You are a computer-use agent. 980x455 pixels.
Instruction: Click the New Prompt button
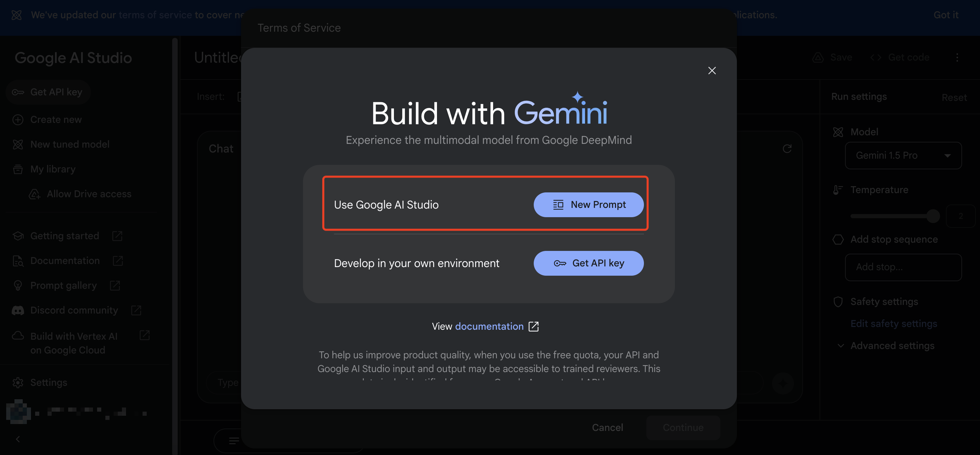point(588,204)
